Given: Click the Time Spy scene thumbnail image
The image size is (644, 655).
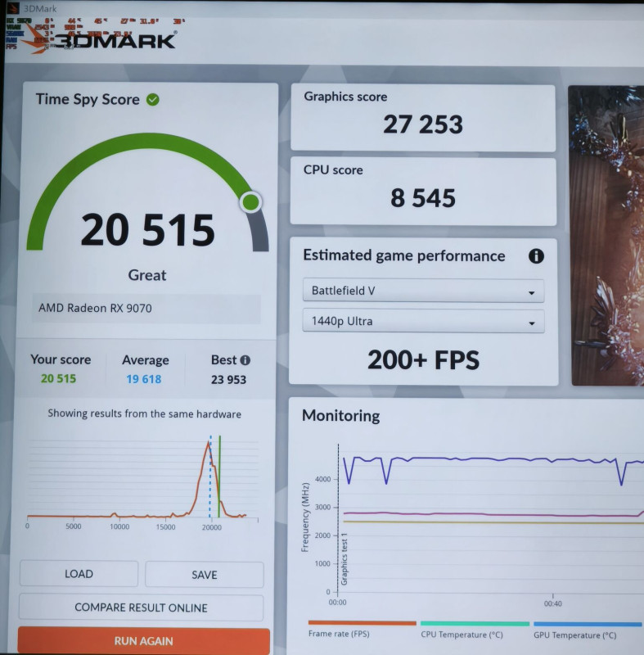Looking at the screenshot, I should tap(608, 235).
